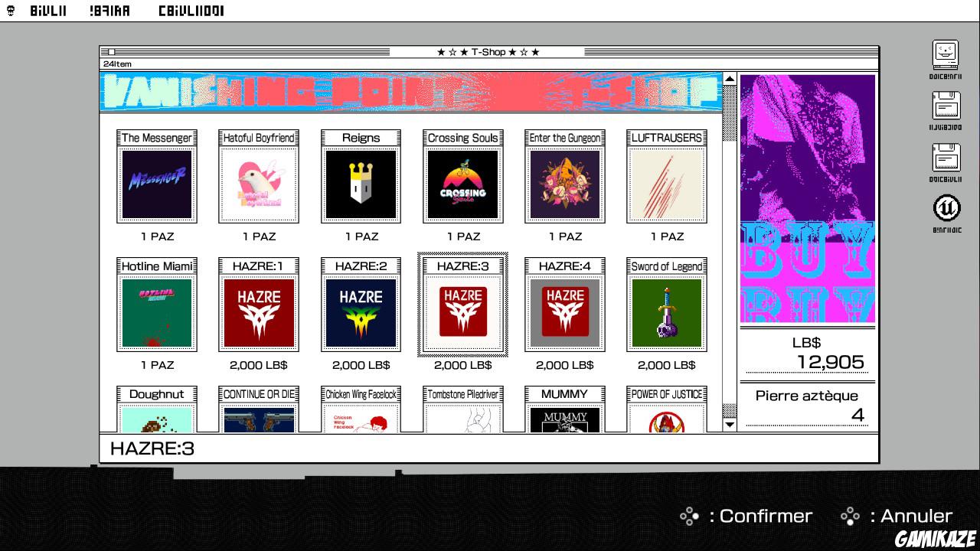Click the HAZRE:3 description bar text

pyautogui.click(x=152, y=448)
